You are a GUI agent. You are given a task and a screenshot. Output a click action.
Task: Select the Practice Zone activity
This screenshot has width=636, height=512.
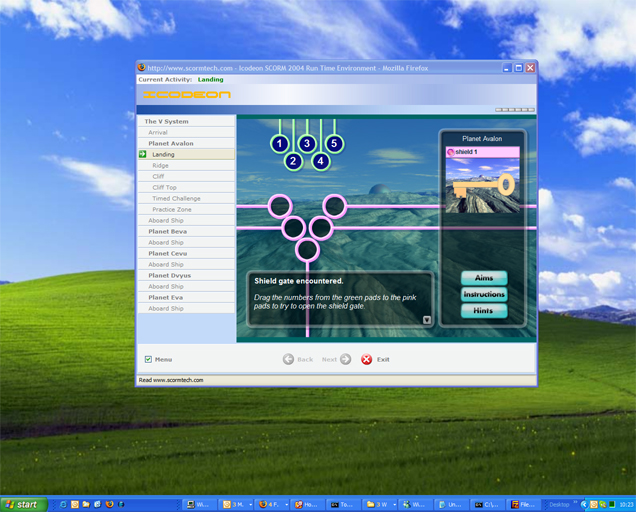coord(187,209)
